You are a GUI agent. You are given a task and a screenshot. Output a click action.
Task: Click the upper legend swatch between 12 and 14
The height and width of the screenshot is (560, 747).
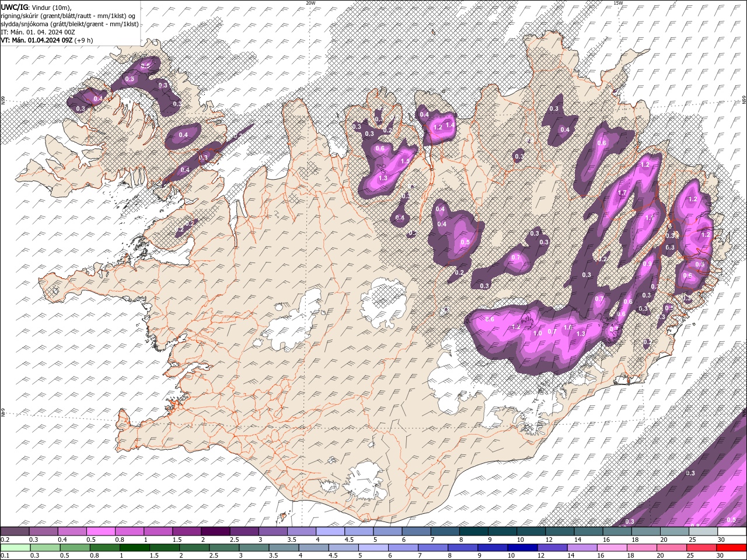click(x=560, y=531)
